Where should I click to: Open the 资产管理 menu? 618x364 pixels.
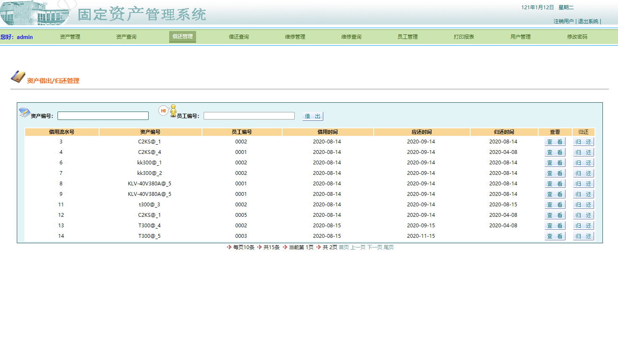point(70,37)
